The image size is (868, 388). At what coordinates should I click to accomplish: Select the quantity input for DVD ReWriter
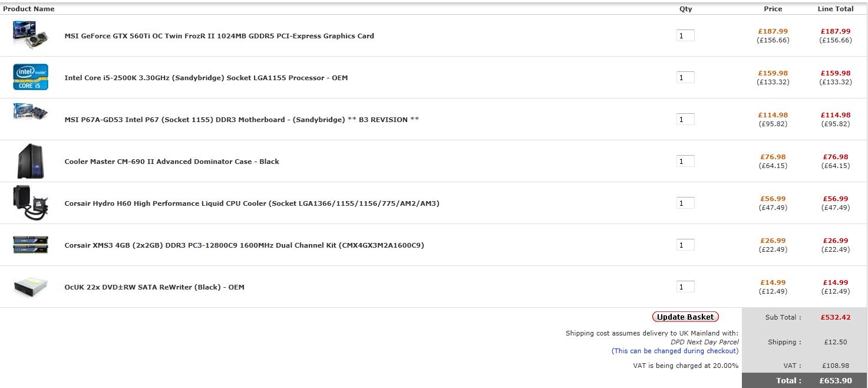(x=685, y=287)
